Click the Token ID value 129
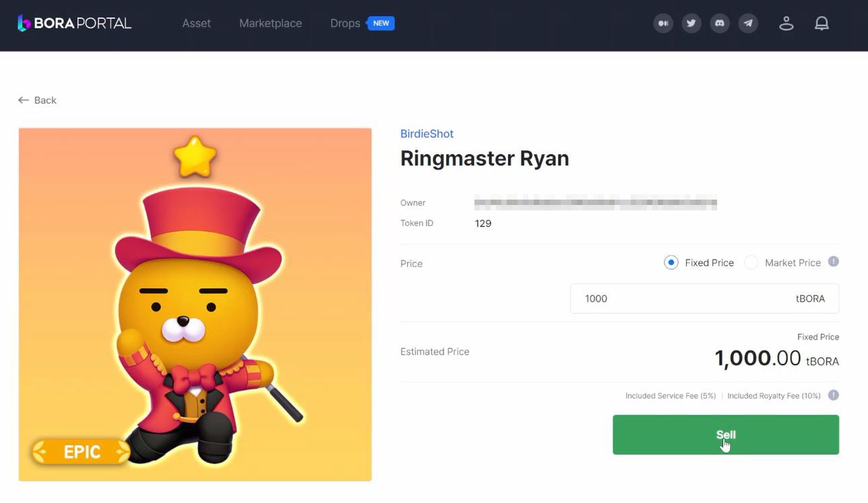Viewport: 868px width, 503px height. pos(483,223)
